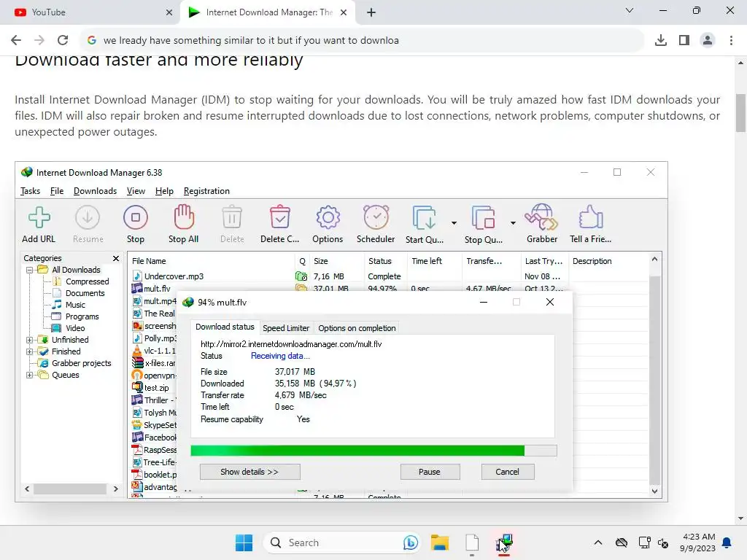Image resolution: width=747 pixels, height=560 pixels.
Task: Click the browser address bar
Action: click(x=362, y=41)
